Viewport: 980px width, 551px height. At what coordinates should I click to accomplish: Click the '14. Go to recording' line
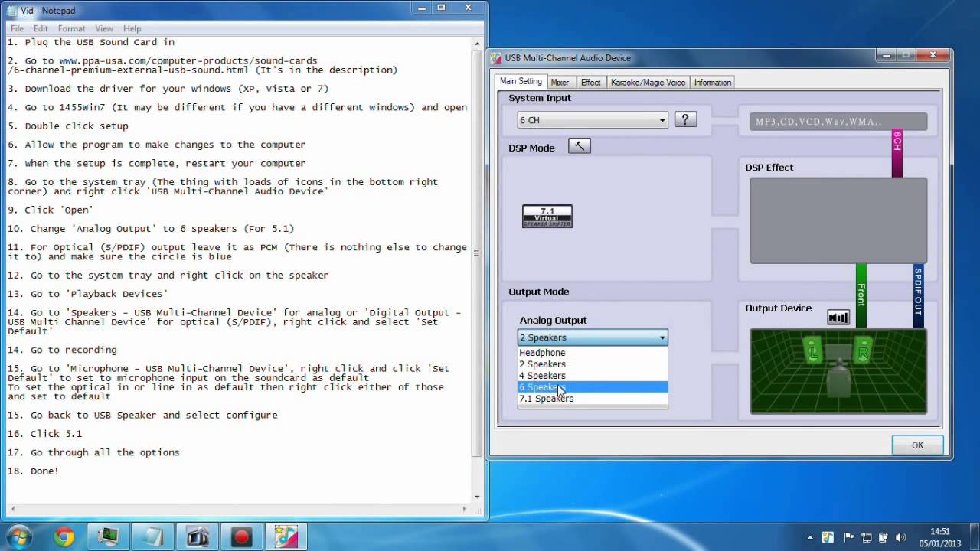coord(62,350)
